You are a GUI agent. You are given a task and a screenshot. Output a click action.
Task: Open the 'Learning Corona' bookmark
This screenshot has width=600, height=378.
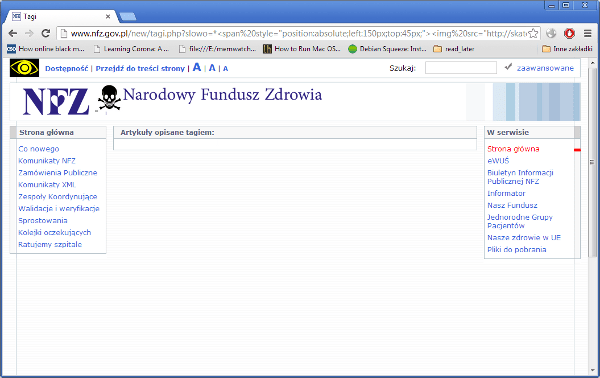click(x=131, y=49)
